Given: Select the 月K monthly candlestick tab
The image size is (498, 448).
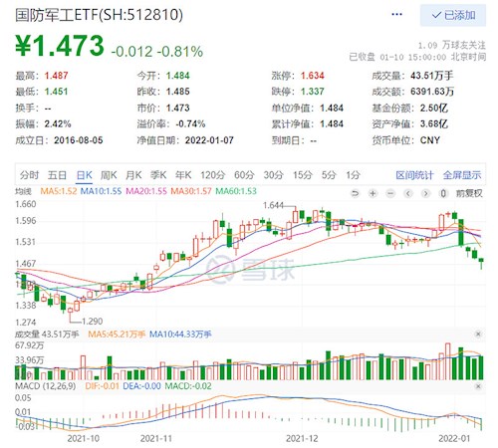Looking at the screenshot, I should click(x=133, y=175).
